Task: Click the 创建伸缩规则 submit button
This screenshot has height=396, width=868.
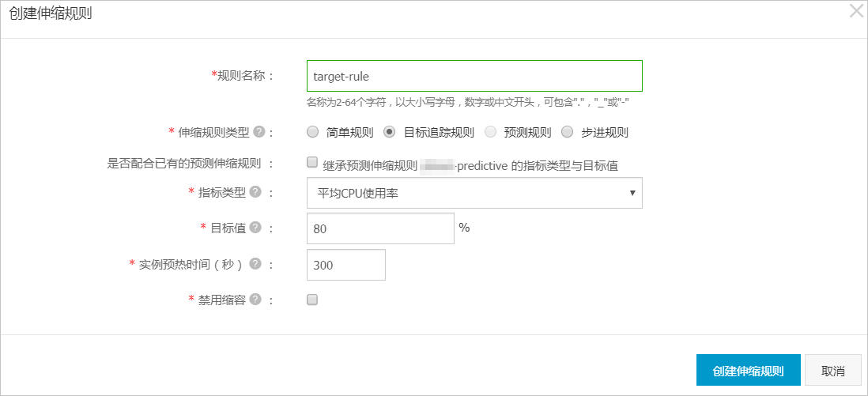Action: [x=749, y=370]
